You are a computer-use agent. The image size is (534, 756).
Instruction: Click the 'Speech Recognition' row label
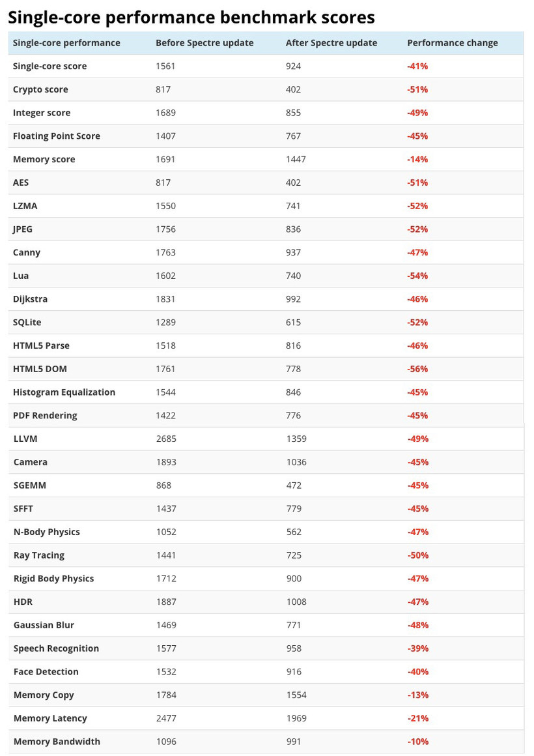pyautogui.click(x=56, y=648)
